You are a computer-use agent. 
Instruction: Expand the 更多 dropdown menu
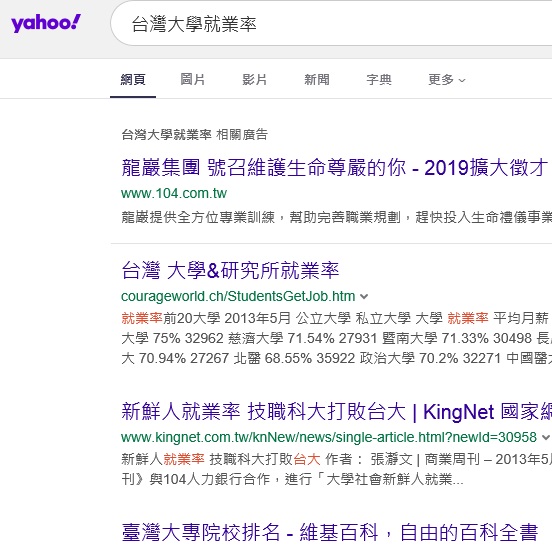pos(447,80)
